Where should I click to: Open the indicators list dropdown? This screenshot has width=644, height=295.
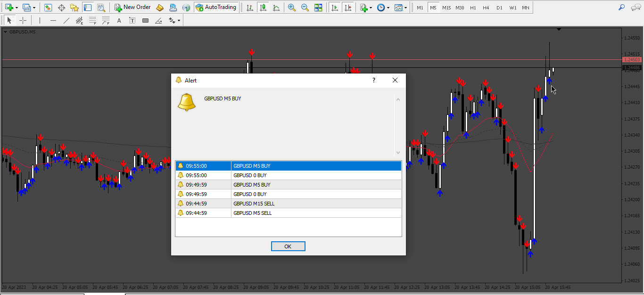pyautogui.click(x=365, y=8)
